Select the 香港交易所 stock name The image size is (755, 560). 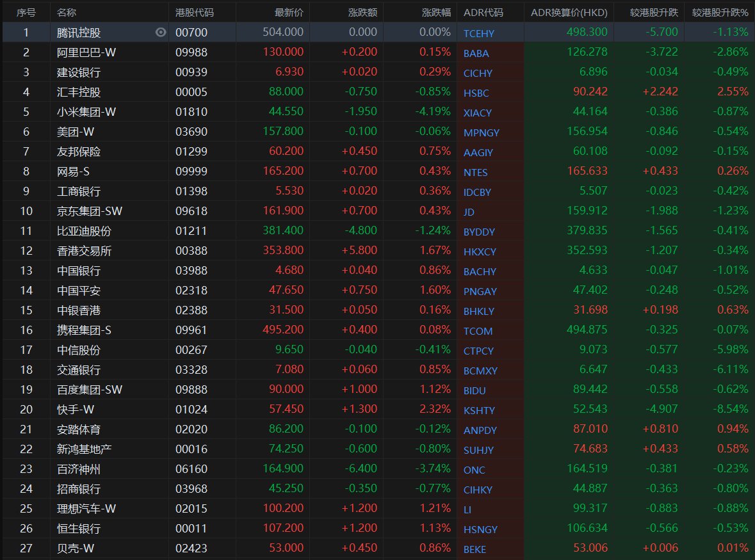coord(84,251)
